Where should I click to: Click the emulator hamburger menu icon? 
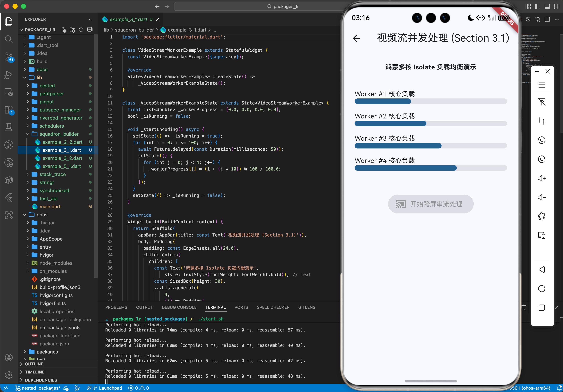point(542,85)
